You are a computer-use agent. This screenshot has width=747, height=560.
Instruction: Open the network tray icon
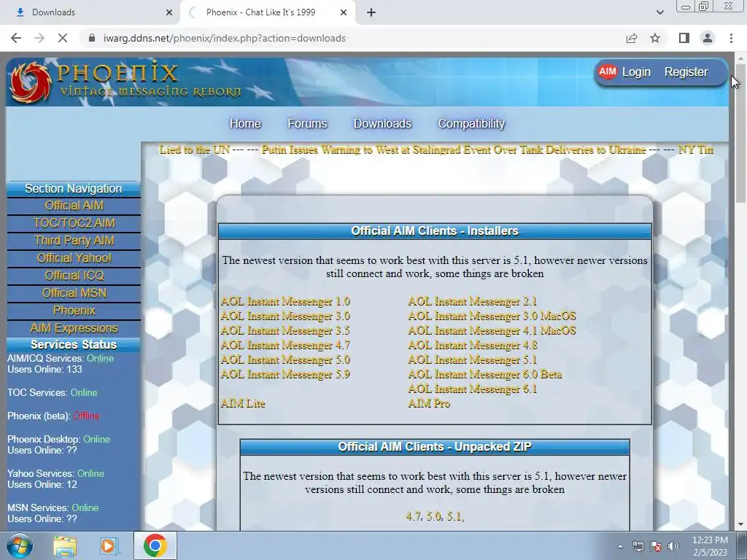[x=638, y=546]
